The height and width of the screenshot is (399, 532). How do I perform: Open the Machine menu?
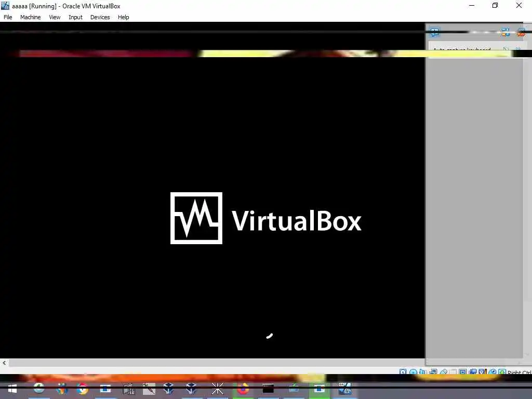pyautogui.click(x=31, y=17)
